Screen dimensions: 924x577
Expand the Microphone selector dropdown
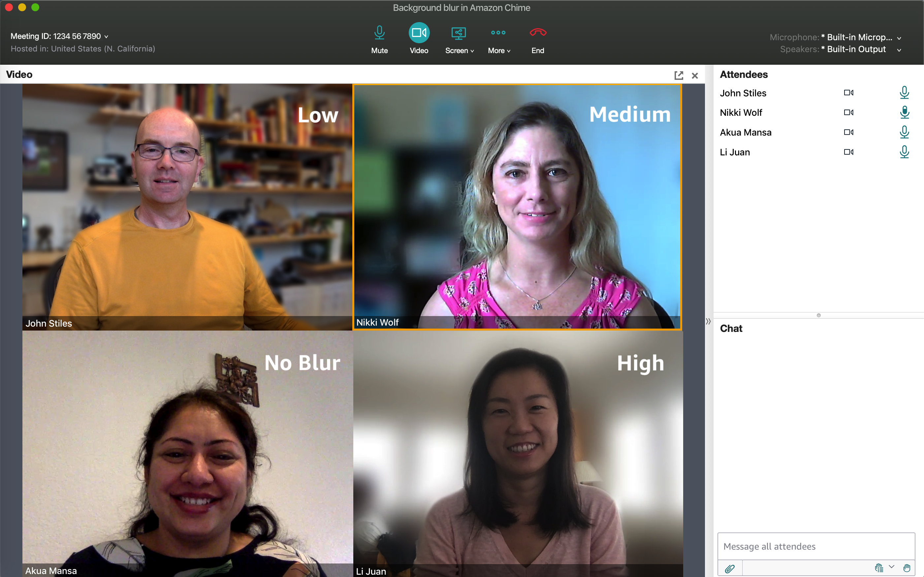click(902, 37)
